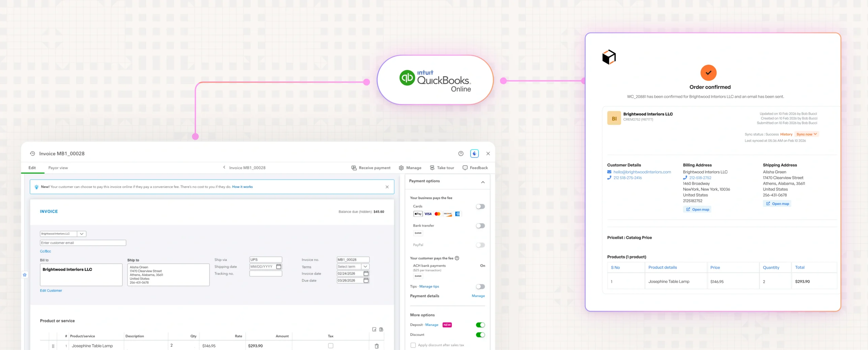868x350 pixels.
Task: Turn off the Discount toggle
Action: pos(480,335)
